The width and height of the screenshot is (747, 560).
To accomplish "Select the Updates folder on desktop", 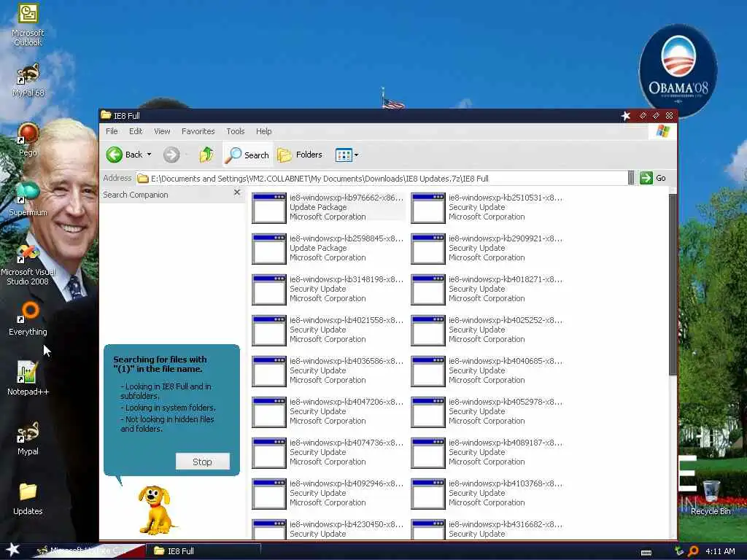I will pyautogui.click(x=28, y=499).
